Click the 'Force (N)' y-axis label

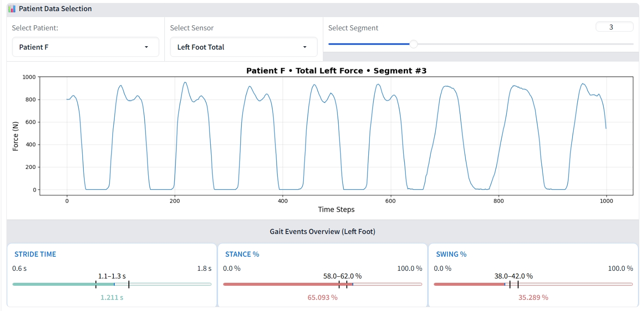coord(16,136)
